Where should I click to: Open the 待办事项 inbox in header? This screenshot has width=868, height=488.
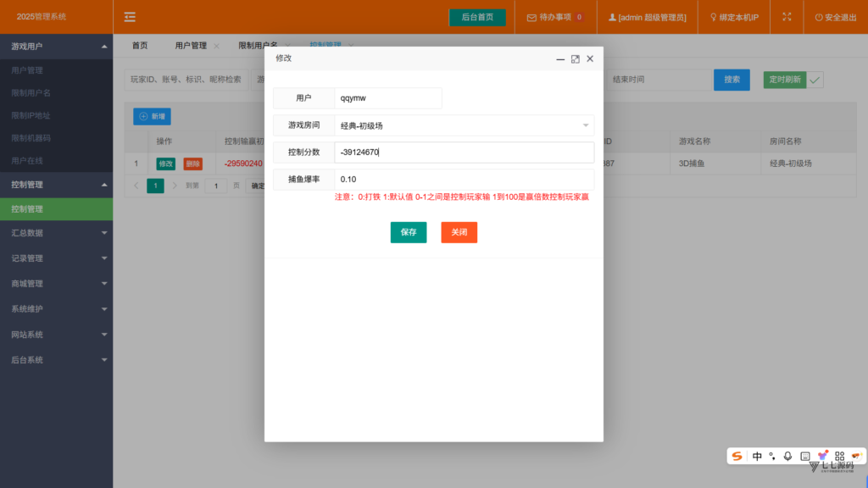[x=555, y=17]
